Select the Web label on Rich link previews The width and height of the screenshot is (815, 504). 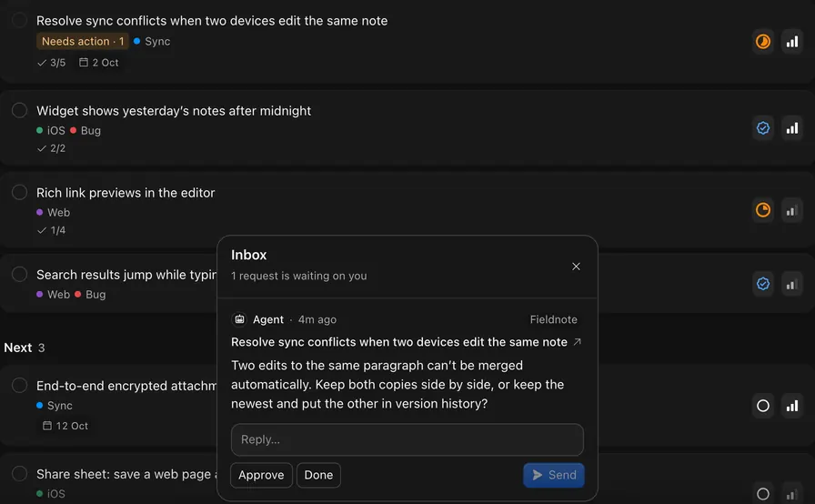click(53, 212)
